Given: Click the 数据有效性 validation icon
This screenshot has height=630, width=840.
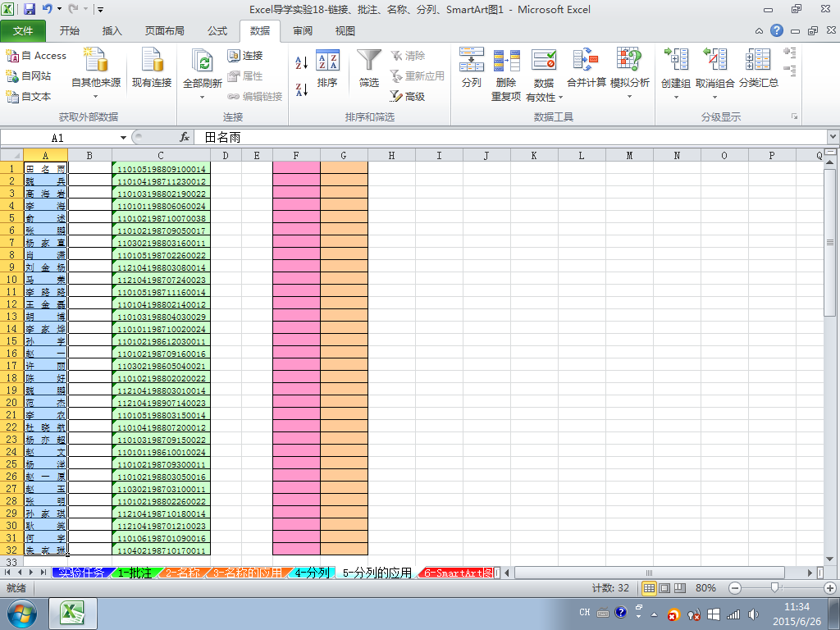Looking at the screenshot, I should point(544,59).
